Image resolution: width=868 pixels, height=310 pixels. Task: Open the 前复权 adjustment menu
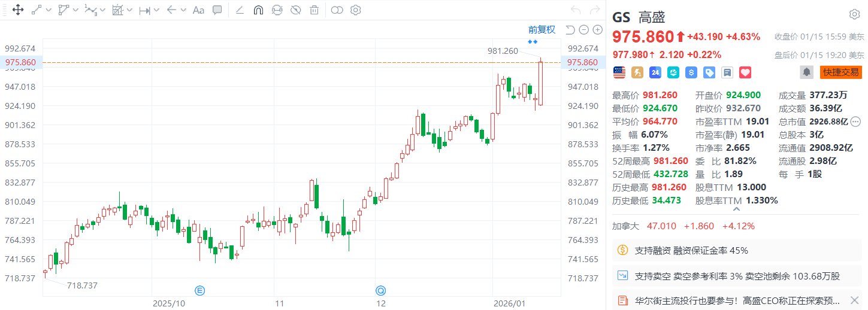pos(542,29)
